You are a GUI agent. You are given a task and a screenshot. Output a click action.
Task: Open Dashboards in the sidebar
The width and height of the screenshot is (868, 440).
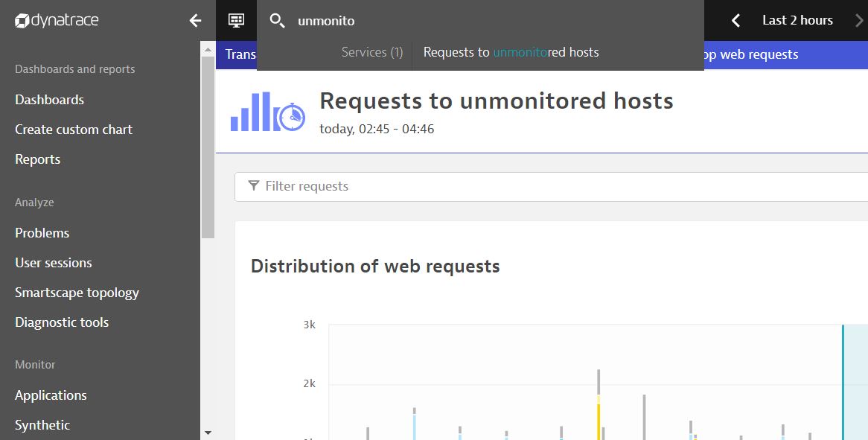(49, 100)
